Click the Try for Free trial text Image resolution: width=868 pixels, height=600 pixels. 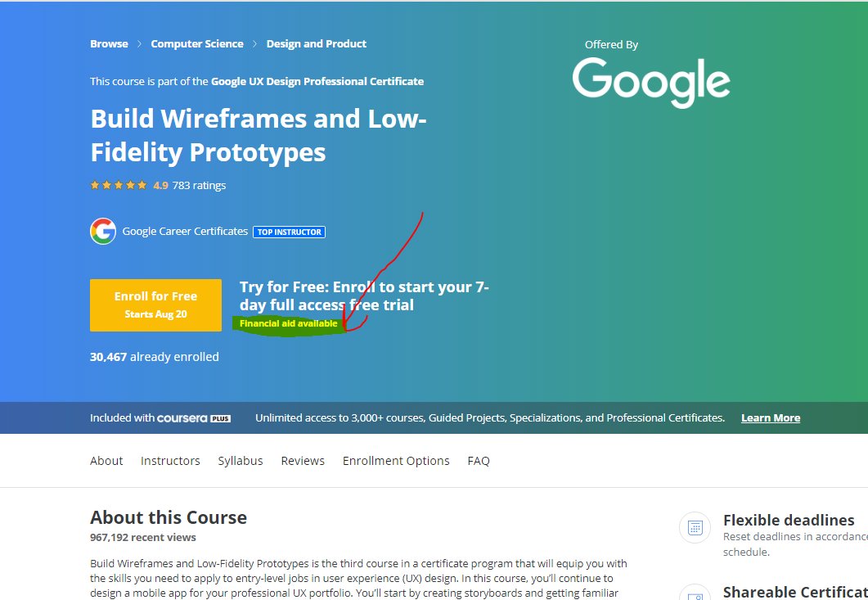(364, 295)
